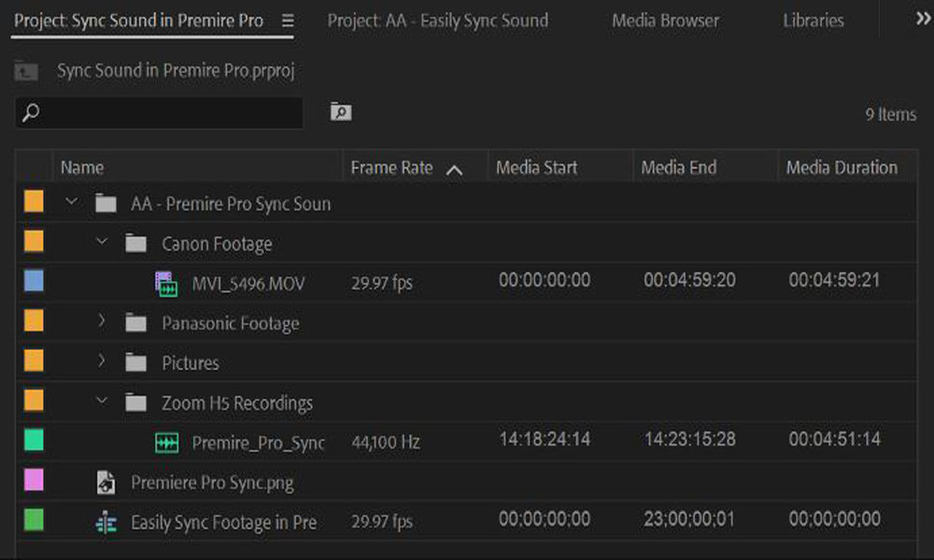The width and height of the screenshot is (934, 560).
Task: Focus the project search input field
Action: click(160, 113)
